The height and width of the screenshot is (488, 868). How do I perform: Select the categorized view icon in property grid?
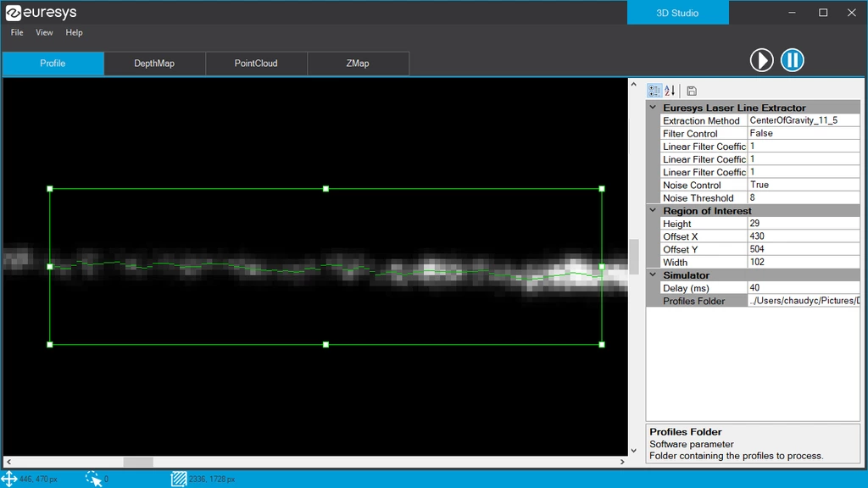[x=654, y=91]
